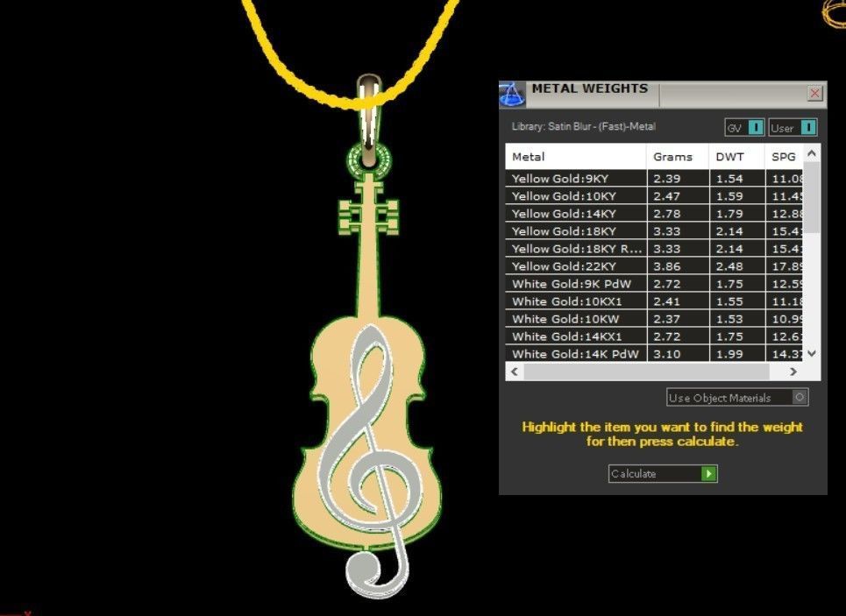The height and width of the screenshot is (616, 846).
Task: Click the 3.86 grams value
Action: [x=667, y=266]
